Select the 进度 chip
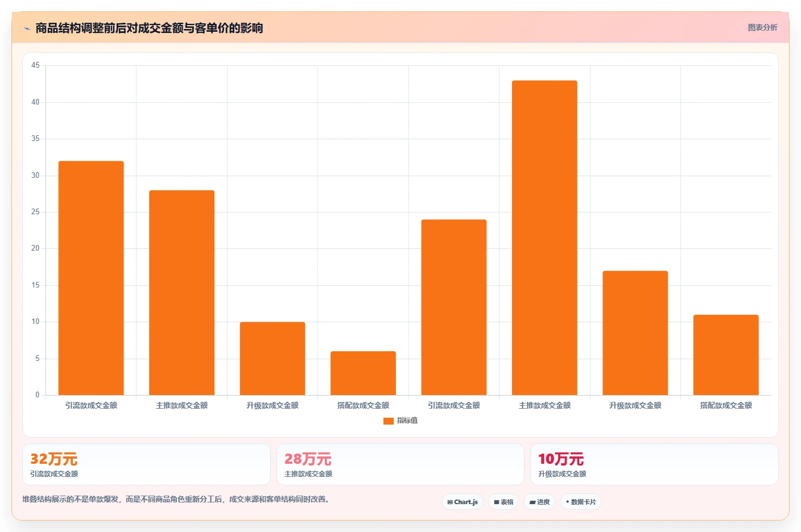 tap(539, 502)
